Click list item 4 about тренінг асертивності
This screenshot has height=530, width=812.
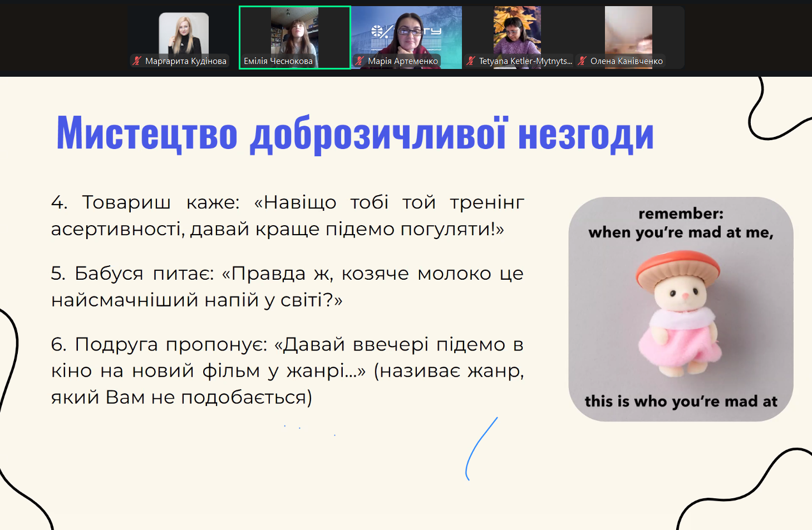click(287, 216)
